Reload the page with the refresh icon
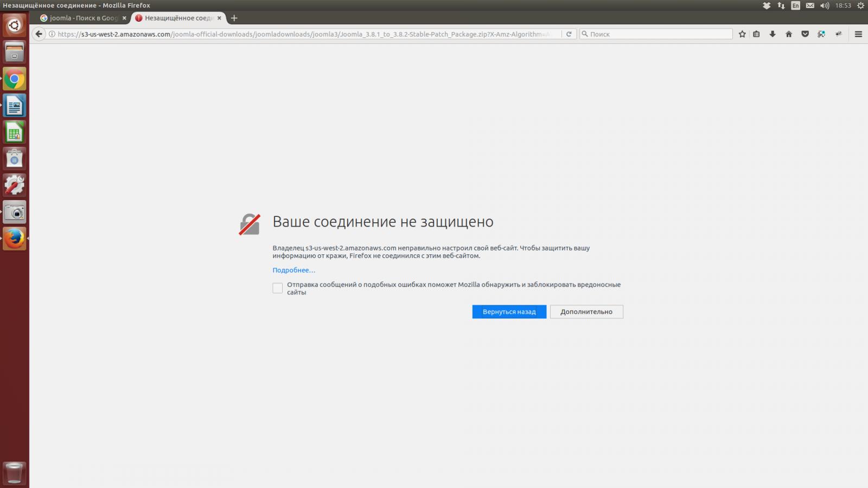The image size is (868, 488). (x=569, y=34)
